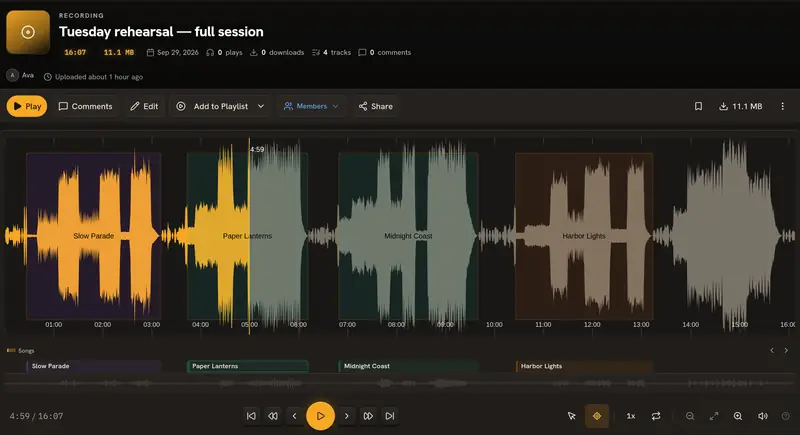Click the 4 tracks indicator
Viewport: 800px width, 435px height.
coord(332,52)
